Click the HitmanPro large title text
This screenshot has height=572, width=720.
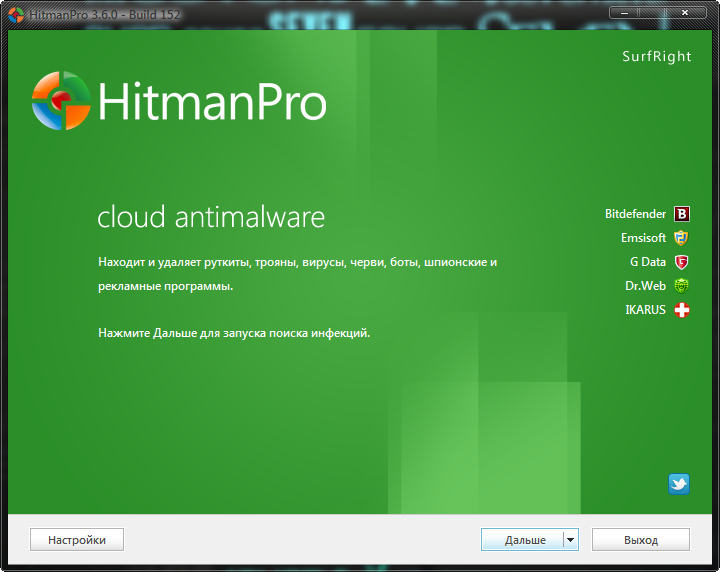(212, 101)
